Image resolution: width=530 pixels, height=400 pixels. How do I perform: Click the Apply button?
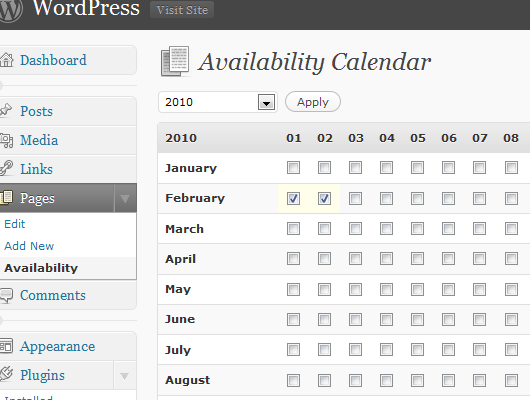coord(313,102)
